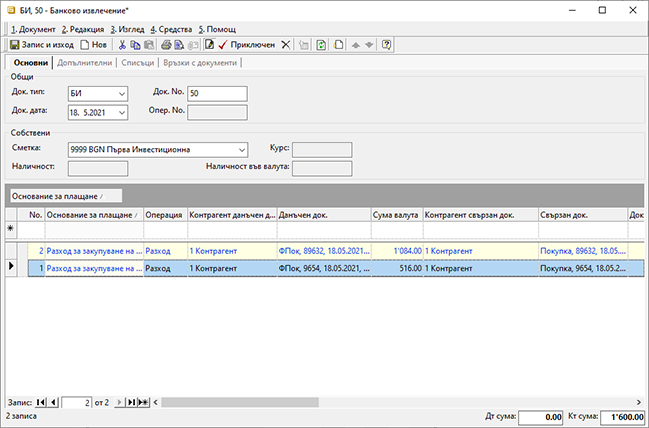The image size is (649, 428).
Task: Open the 3. Изглед menu
Action: click(x=127, y=29)
